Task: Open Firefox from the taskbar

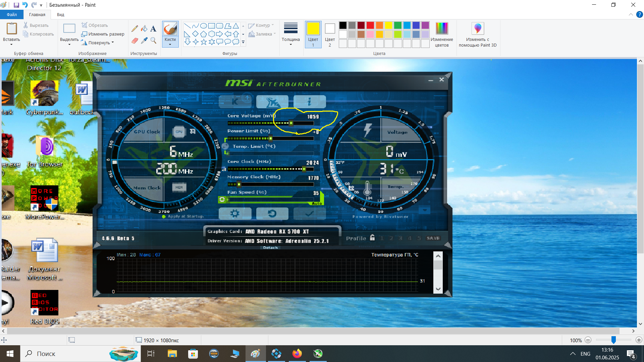Action: pyautogui.click(x=297, y=354)
